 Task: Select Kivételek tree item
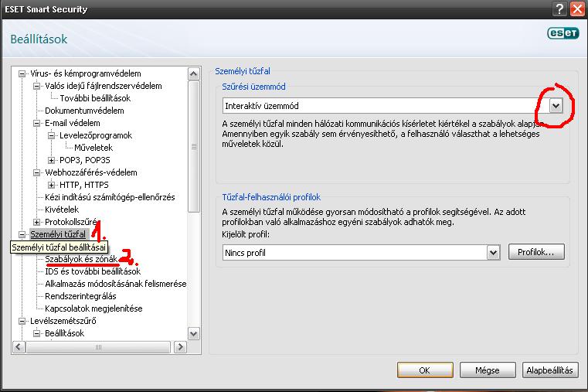[x=62, y=210]
